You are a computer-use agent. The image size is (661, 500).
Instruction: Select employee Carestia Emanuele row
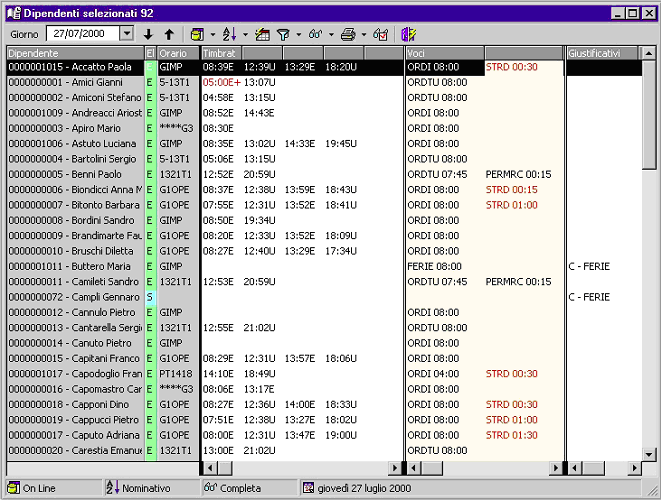click(x=75, y=451)
